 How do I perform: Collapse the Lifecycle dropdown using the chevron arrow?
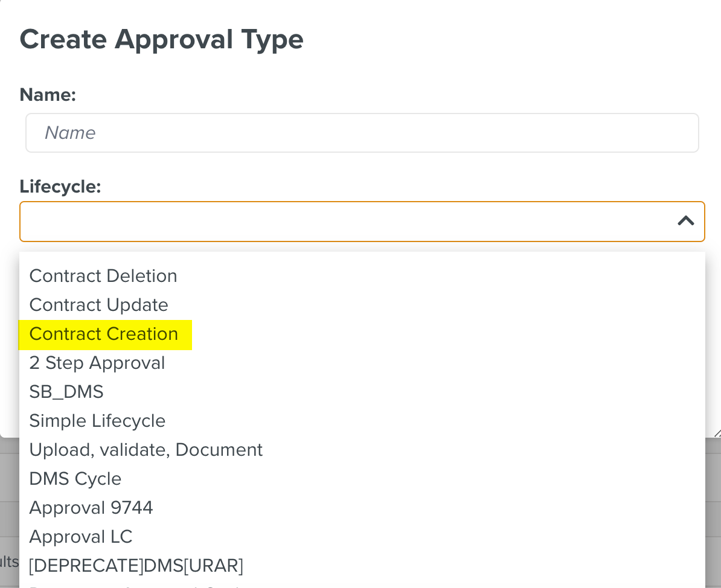[685, 221]
